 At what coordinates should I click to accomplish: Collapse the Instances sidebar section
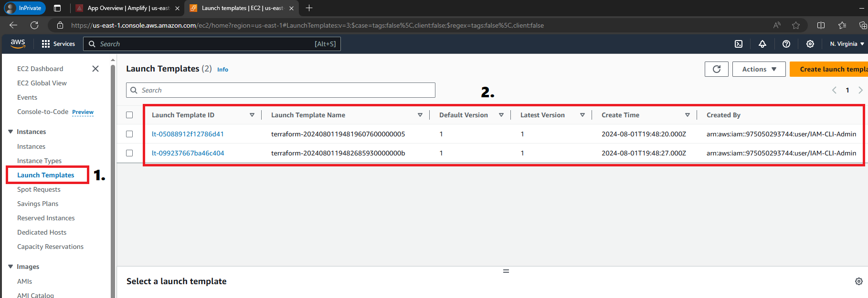tap(11, 132)
